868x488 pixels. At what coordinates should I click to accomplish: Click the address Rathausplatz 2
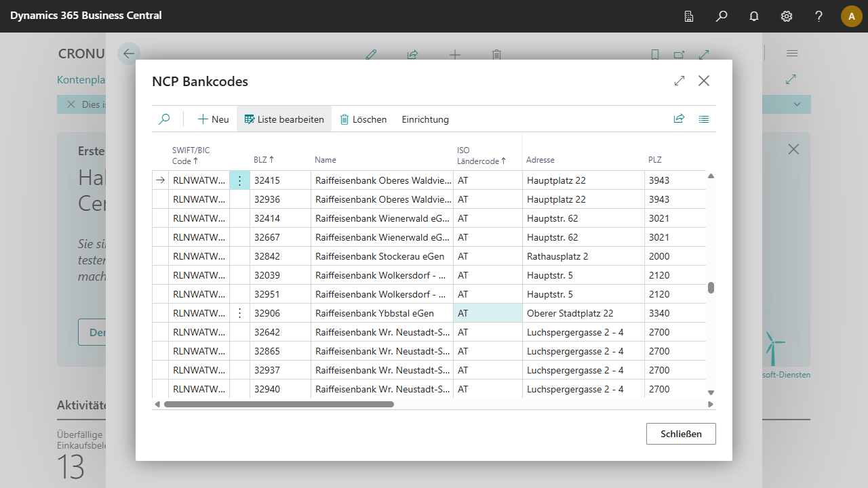[x=557, y=256]
